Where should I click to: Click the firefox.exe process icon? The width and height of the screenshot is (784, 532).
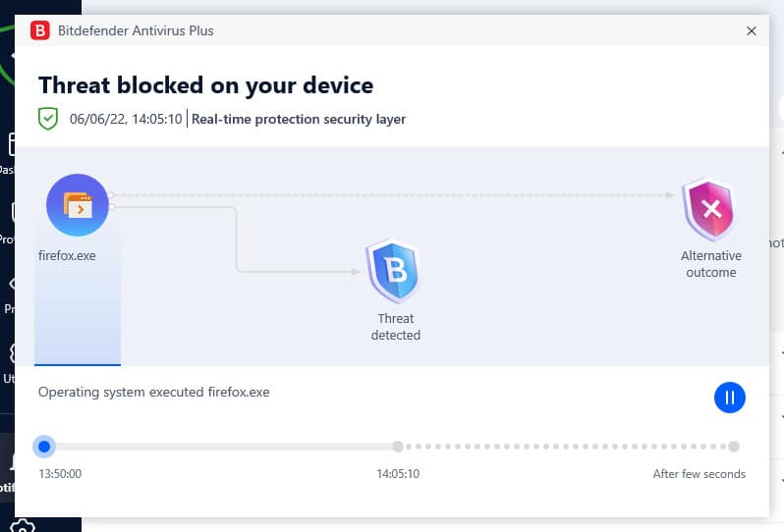(78, 205)
